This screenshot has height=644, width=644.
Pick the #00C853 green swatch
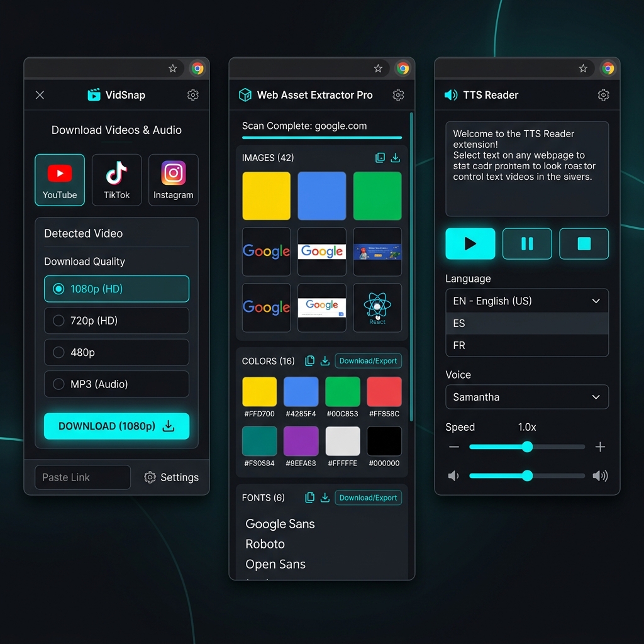[343, 392]
